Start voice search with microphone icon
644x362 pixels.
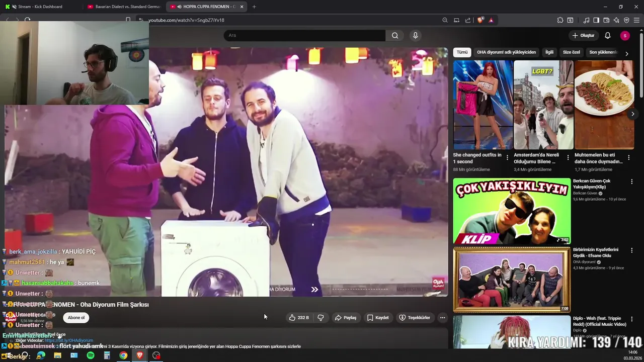point(415,35)
